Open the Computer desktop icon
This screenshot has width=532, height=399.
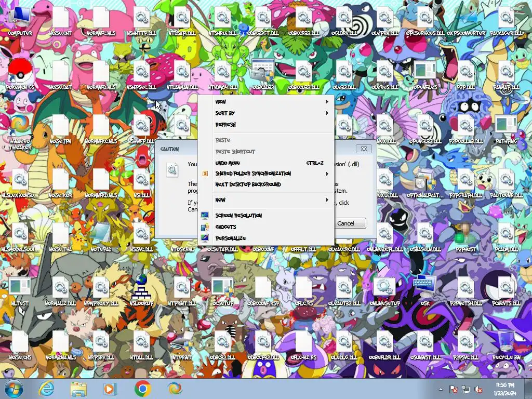(x=20, y=21)
